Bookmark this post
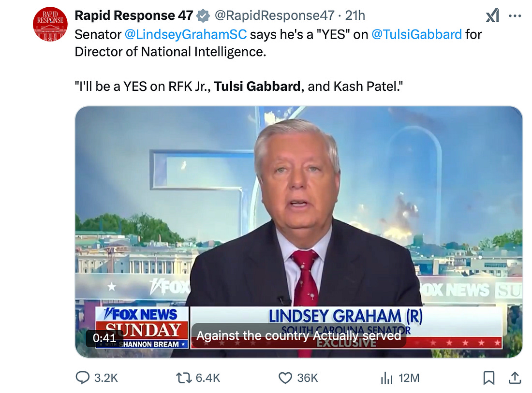This screenshot has height=393, width=532. (x=489, y=378)
